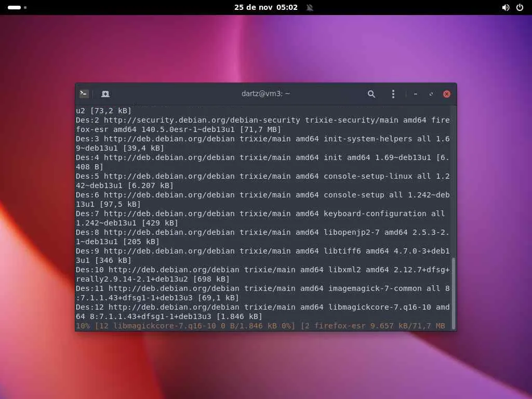The width and height of the screenshot is (532, 399).
Task: Click the Des:10 libxml2 line
Action: [262, 270]
